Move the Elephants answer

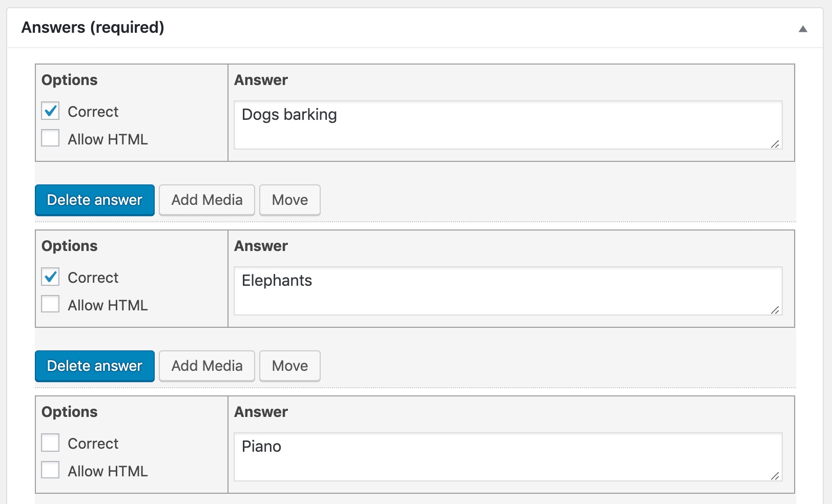(289, 366)
